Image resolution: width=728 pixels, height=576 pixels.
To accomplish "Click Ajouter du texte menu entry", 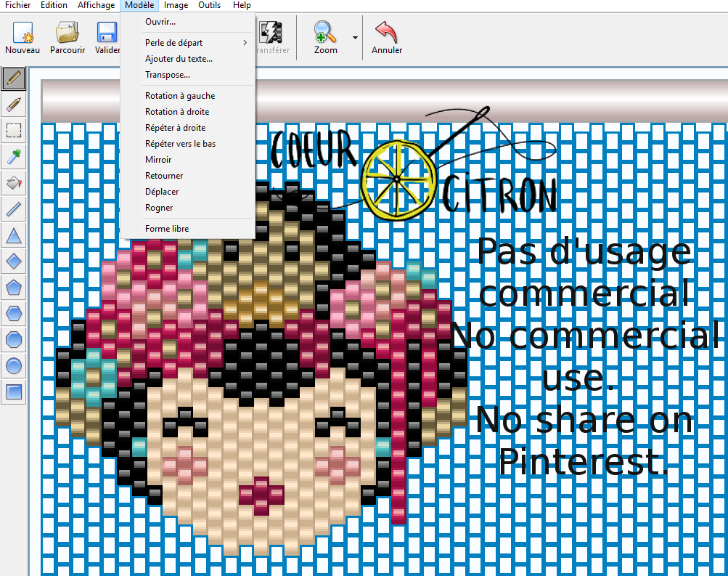I will point(179,59).
